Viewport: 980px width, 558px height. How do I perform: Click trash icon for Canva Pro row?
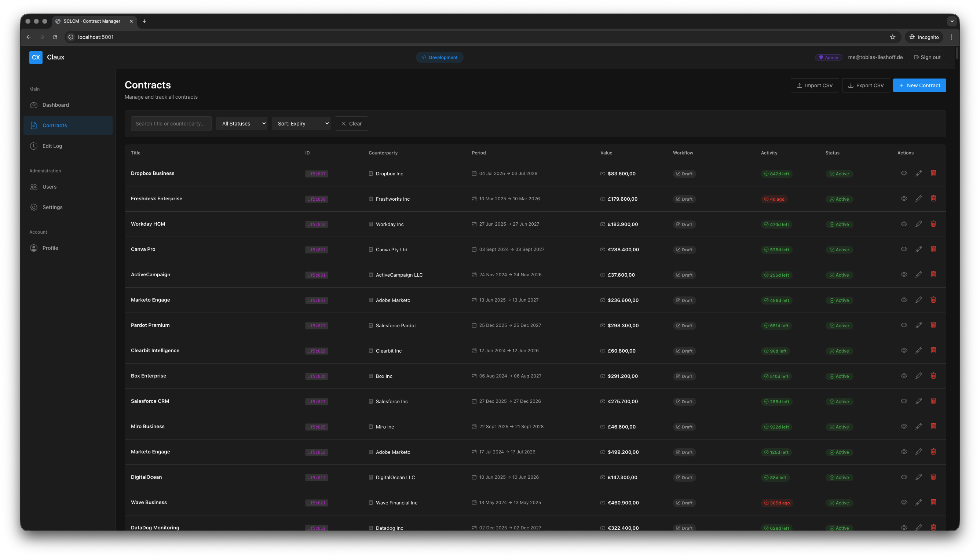[x=933, y=249]
